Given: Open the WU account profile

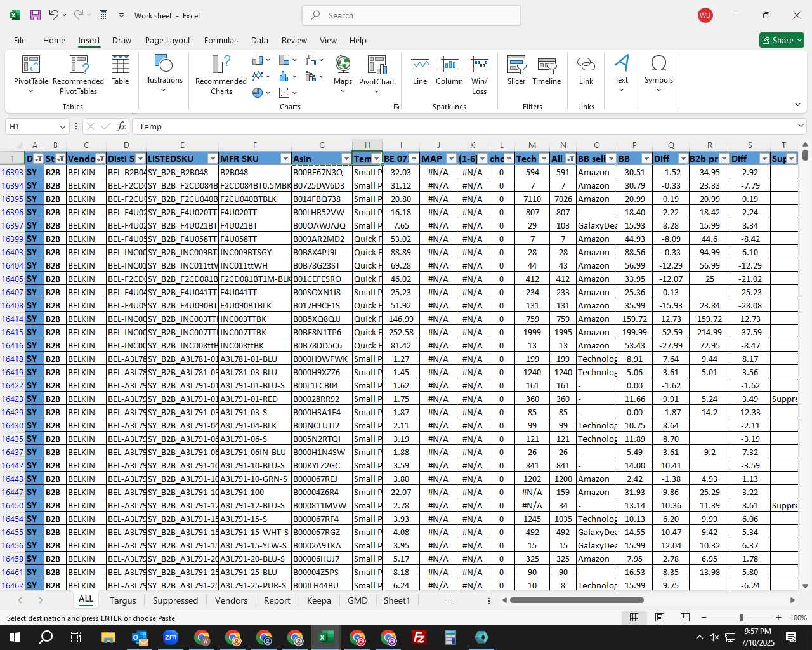Looking at the screenshot, I should (705, 15).
